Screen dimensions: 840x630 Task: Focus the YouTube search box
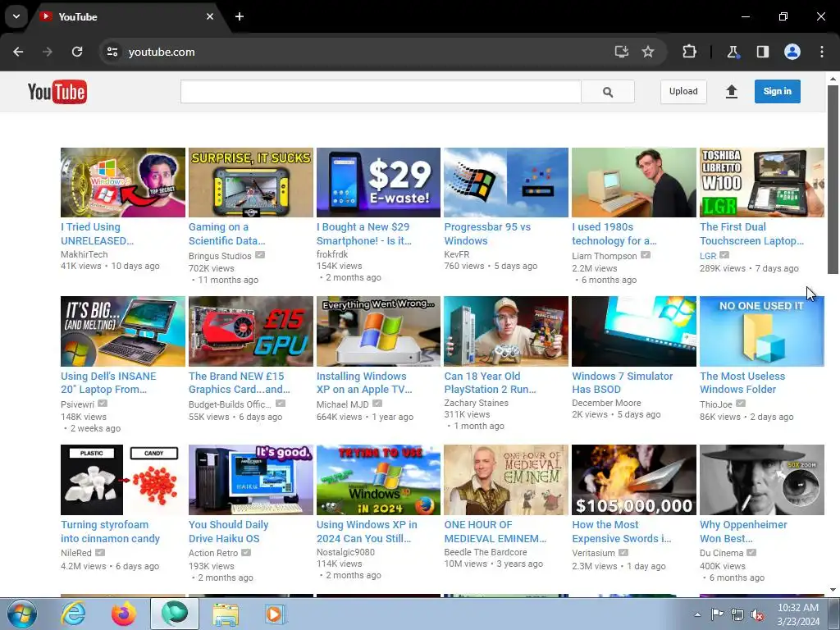[381, 92]
